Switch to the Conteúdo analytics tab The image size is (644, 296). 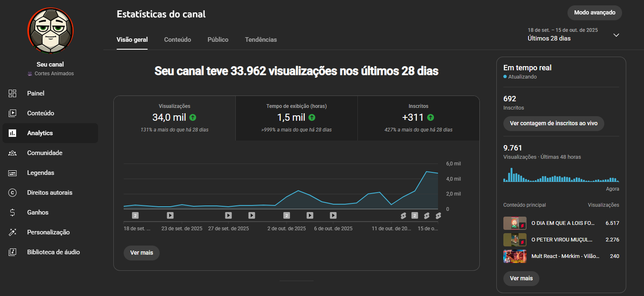point(177,40)
